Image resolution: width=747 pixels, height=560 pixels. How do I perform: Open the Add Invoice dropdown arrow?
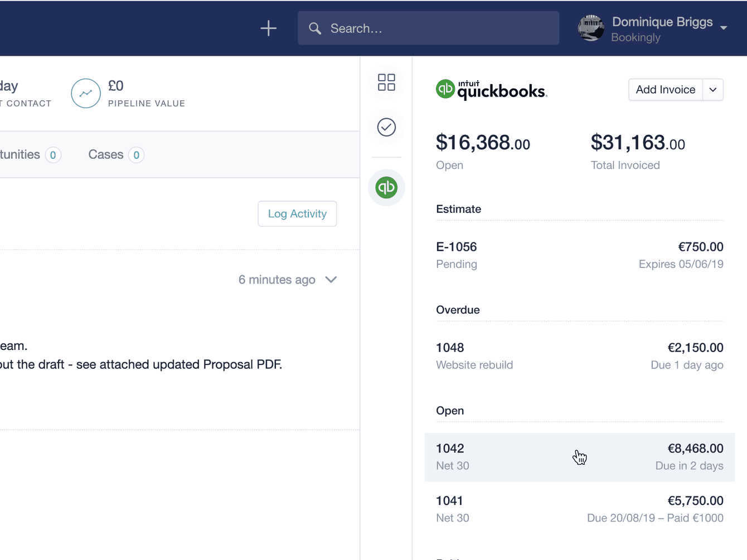tap(713, 90)
